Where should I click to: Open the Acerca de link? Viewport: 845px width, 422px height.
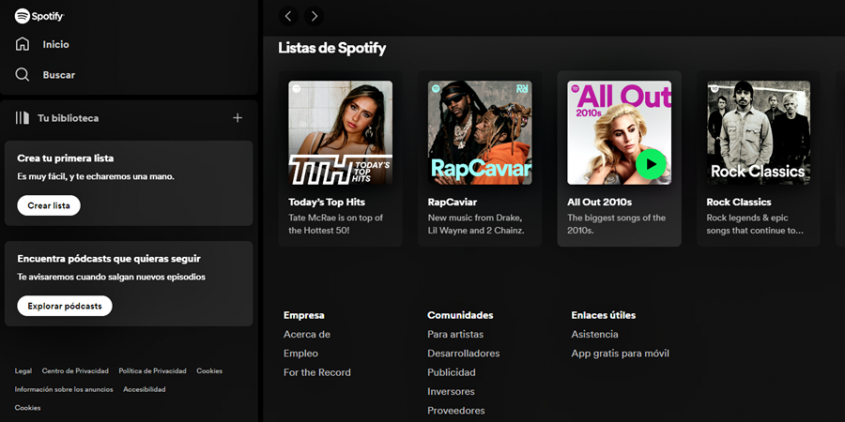[x=307, y=334]
